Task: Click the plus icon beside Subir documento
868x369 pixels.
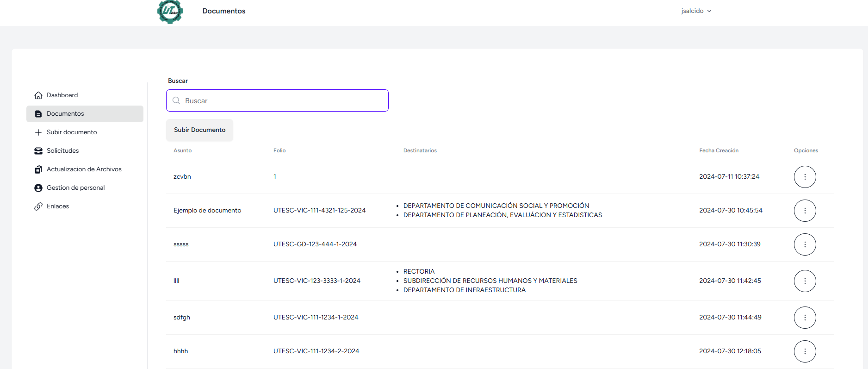Action: coord(38,132)
